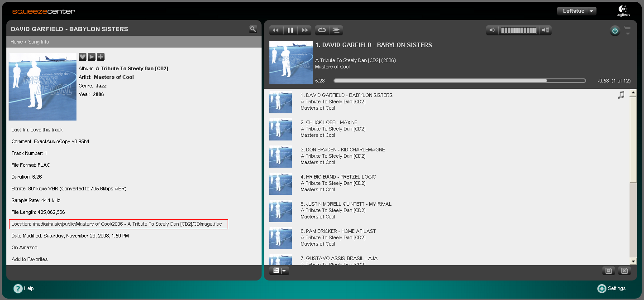Image resolution: width=644 pixels, height=300 pixels.
Task: Click the now playing Masters of Cool artist
Action: (x=333, y=67)
